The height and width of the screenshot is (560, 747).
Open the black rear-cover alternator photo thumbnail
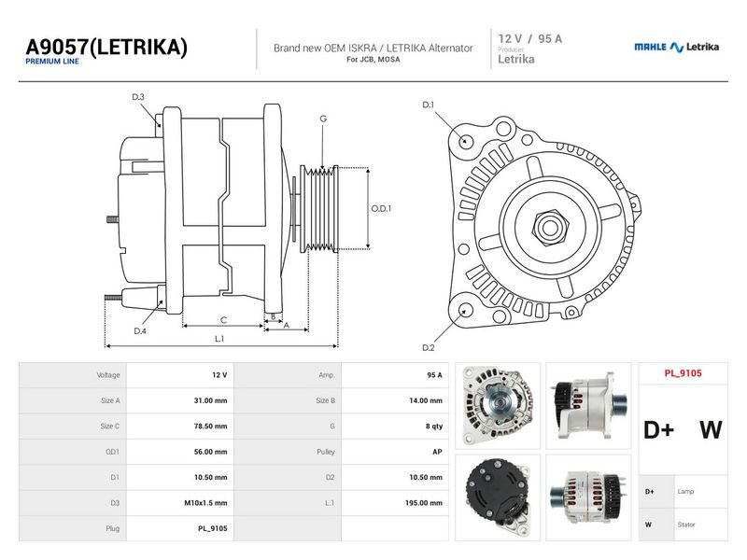pyautogui.click(x=498, y=497)
